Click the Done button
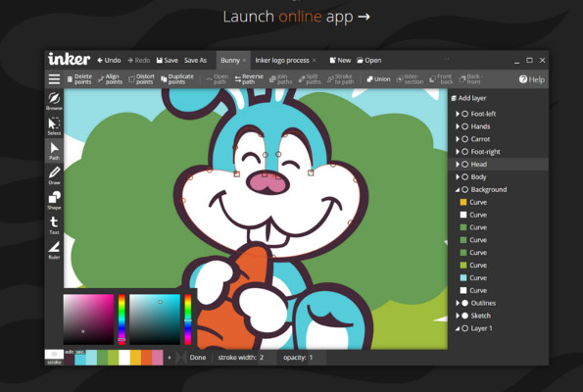Image resolution: width=583 pixels, height=392 pixels. click(197, 358)
